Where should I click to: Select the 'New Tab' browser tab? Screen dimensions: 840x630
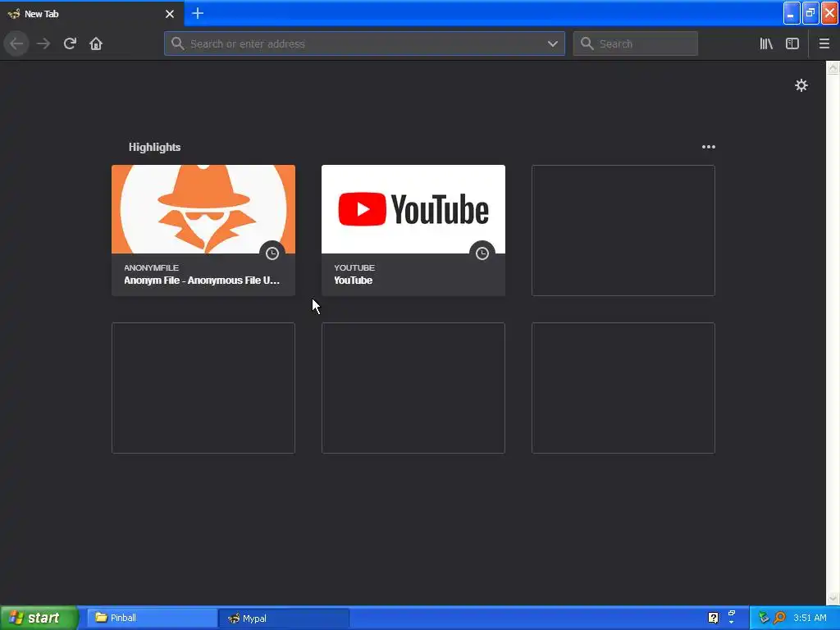click(92, 13)
